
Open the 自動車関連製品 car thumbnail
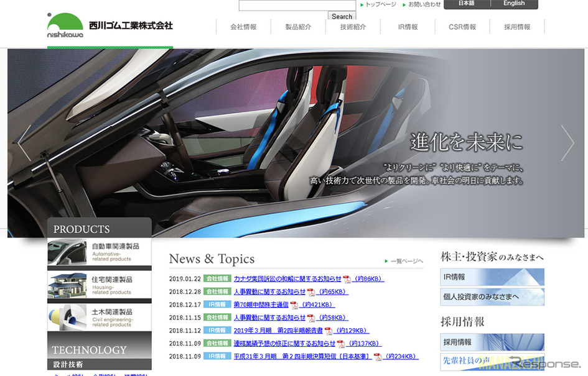[x=67, y=252]
